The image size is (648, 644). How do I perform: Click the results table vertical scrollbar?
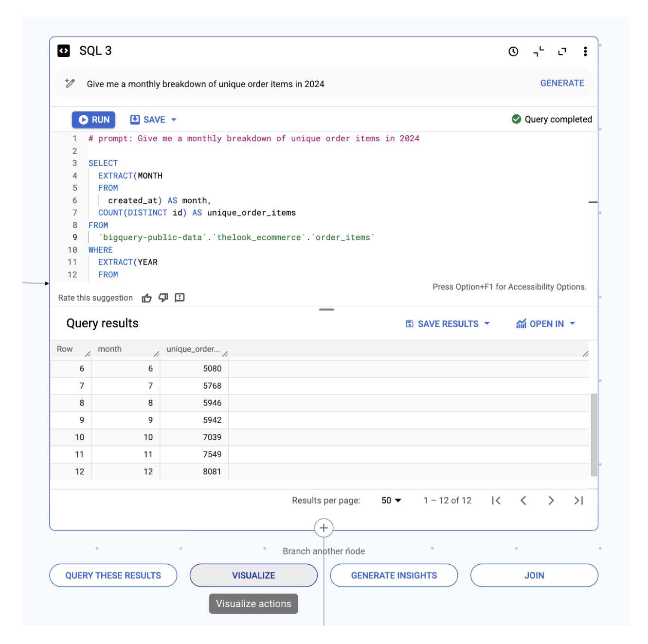coord(594,434)
